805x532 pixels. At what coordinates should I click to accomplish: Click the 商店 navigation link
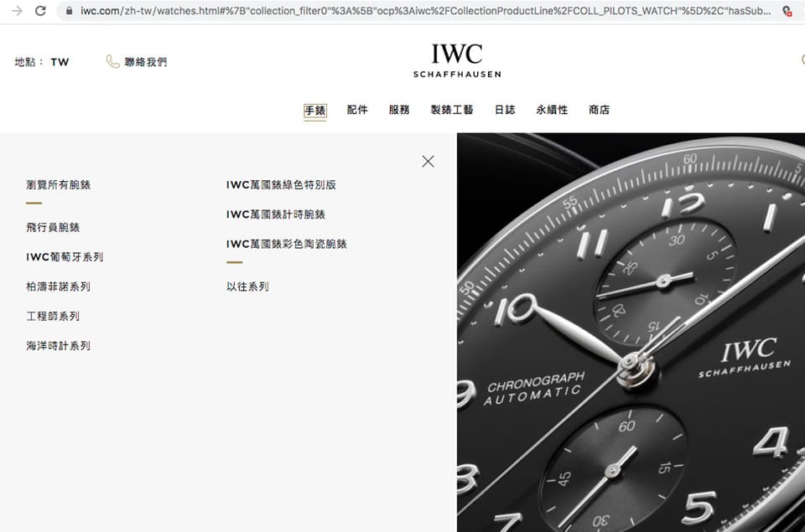pos(599,109)
